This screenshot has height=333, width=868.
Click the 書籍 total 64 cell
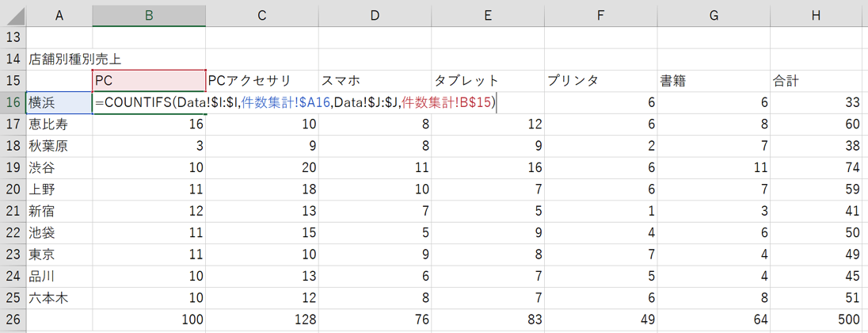[714, 320]
